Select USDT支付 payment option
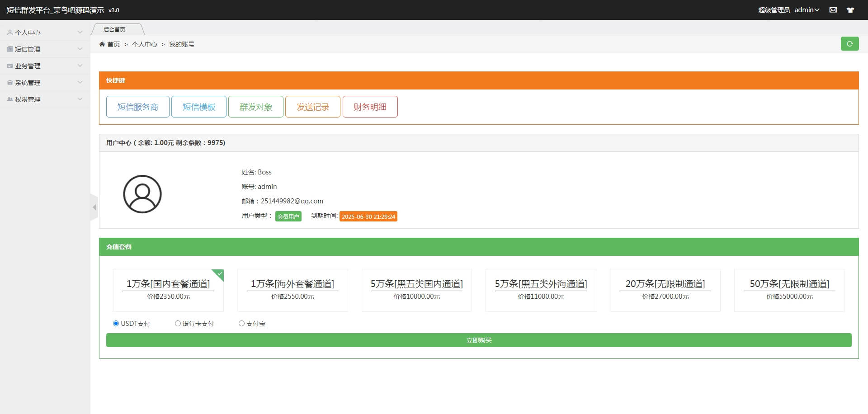868x414 pixels. pyautogui.click(x=116, y=323)
